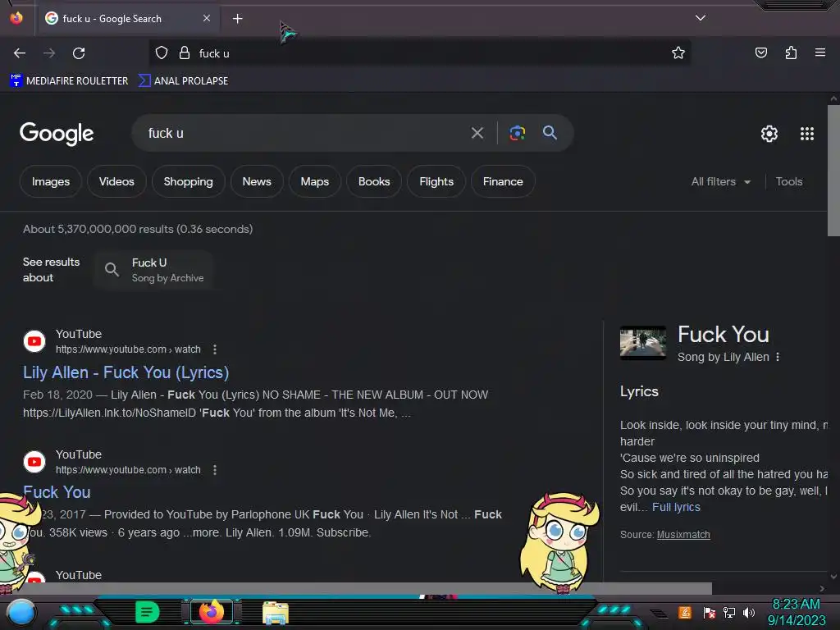The image size is (840, 630).
Task: Open the Full lyrics link
Action: pos(676,507)
